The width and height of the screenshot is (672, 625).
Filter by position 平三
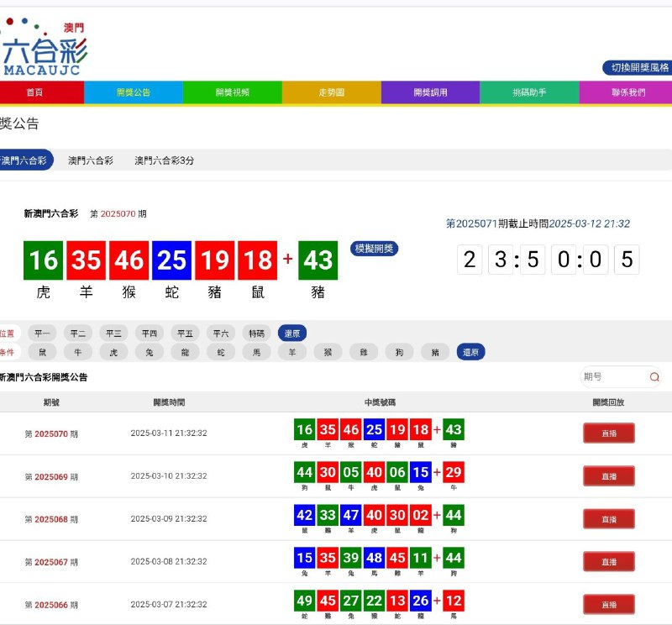tap(113, 333)
